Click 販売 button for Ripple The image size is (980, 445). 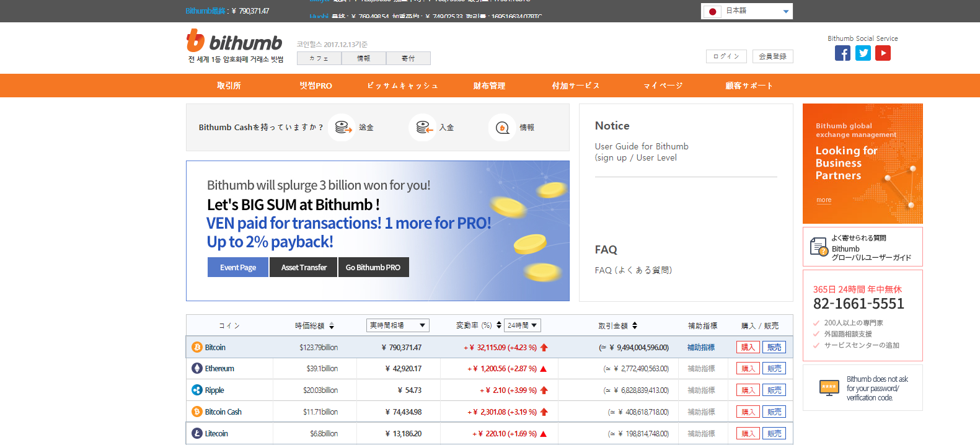tap(774, 390)
